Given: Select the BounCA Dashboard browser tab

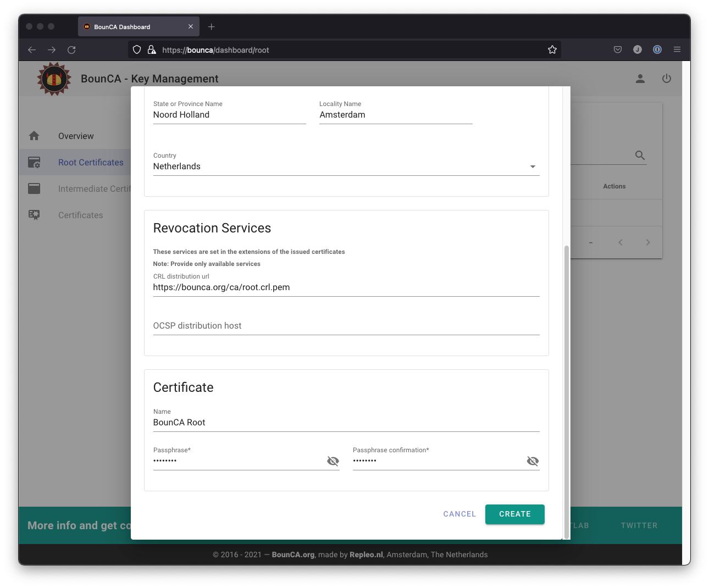Looking at the screenshot, I should 139,26.
